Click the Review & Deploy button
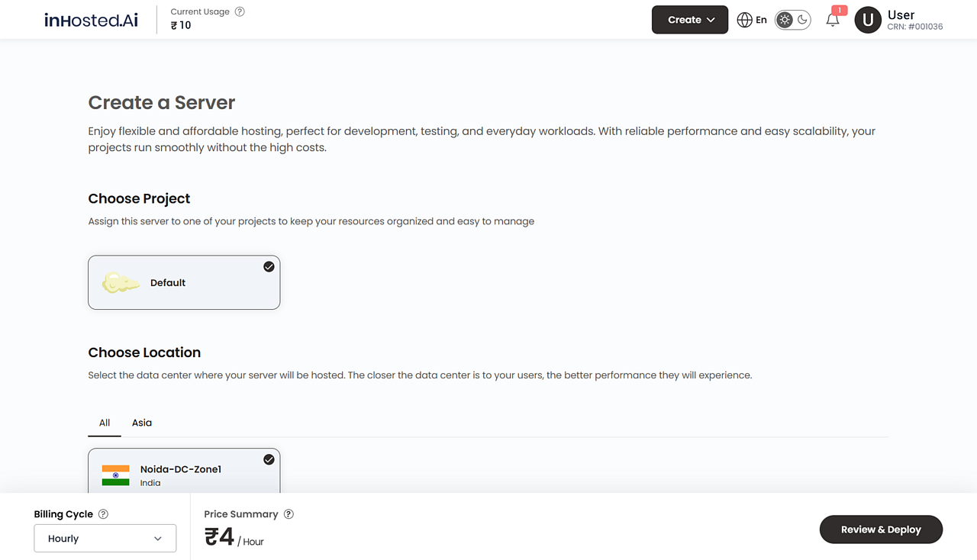 coord(881,529)
